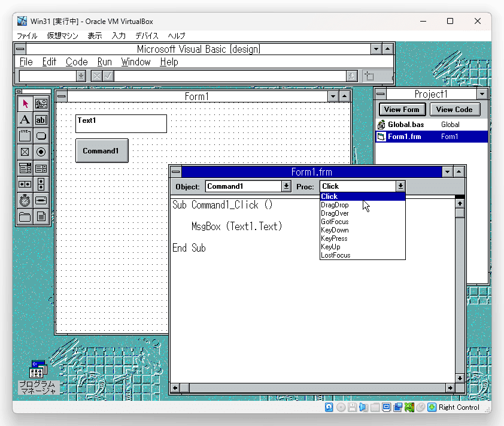Click the property cancel X button
The height and width of the screenshot is (426, 504).
click(x=96, y=76)
